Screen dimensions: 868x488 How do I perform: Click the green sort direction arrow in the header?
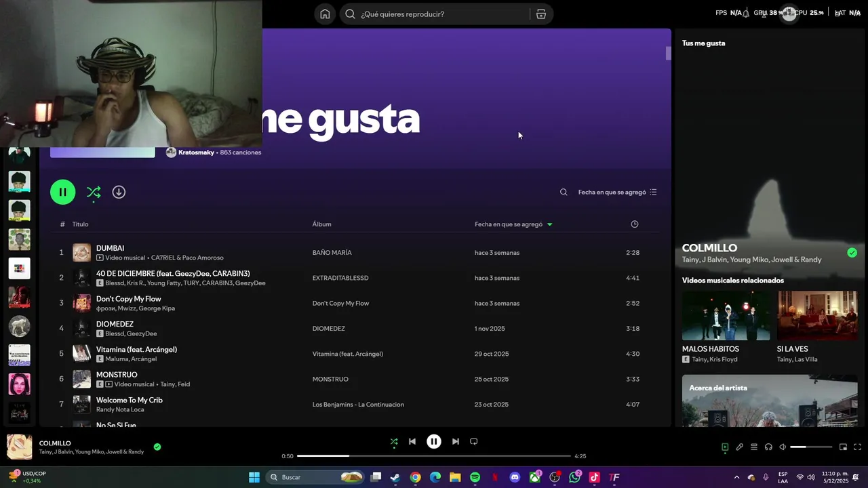(x=549, y=224)
